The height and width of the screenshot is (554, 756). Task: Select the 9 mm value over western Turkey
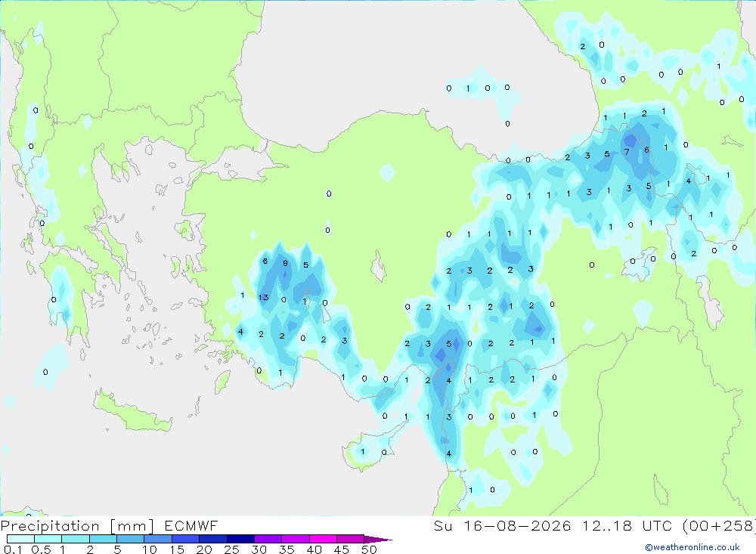point(286,263)
